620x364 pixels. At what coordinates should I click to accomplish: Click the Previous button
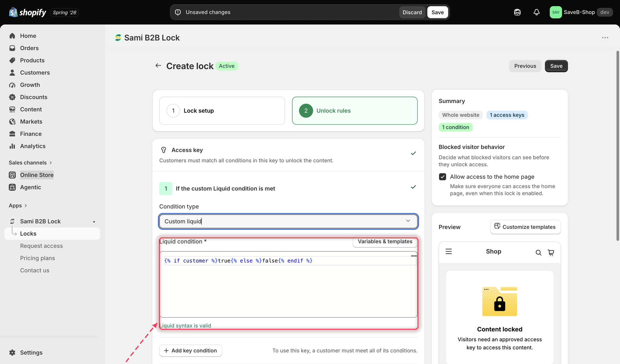[525, 66]
